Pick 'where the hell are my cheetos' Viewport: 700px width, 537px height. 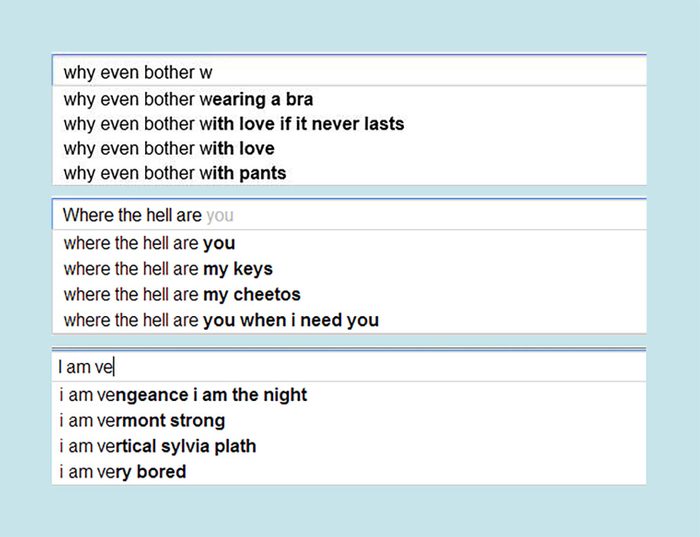(181, 295)
